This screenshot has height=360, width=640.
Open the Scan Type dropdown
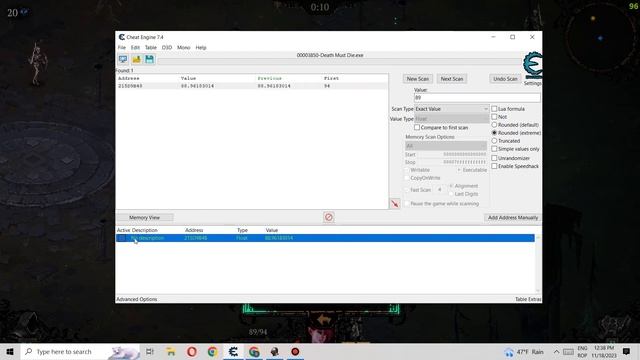(451, 109)
